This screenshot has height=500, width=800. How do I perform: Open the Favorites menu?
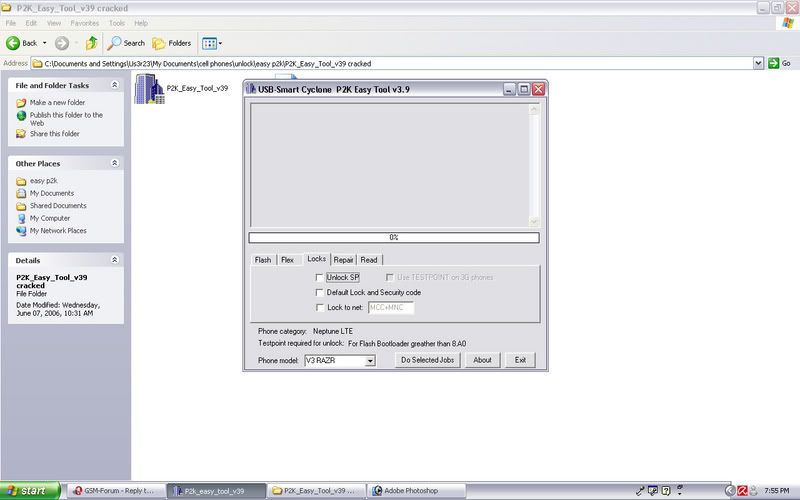point(85,23)
